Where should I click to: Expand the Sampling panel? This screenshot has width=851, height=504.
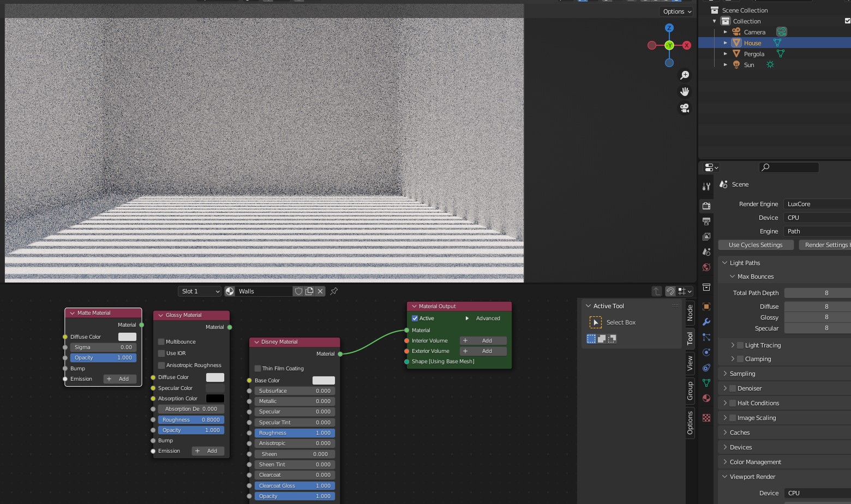742,374
